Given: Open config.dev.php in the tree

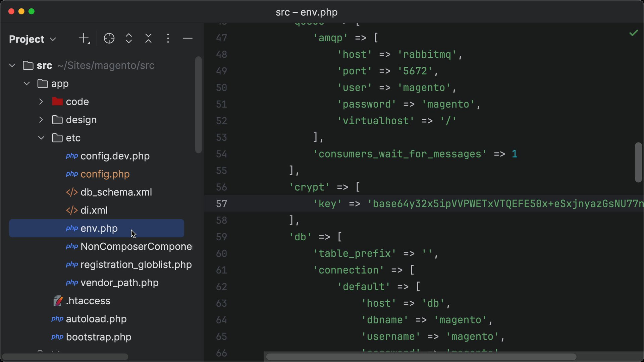Looking at the screenshot, I should coord(115,156).
